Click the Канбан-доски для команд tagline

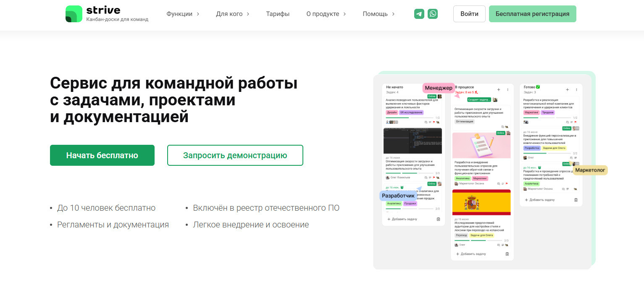coord(117,19)
